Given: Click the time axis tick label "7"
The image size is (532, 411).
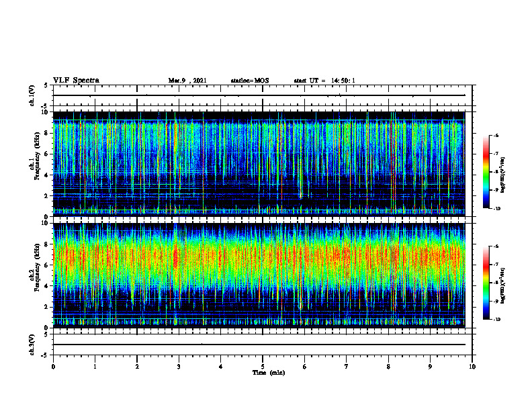Looking at the screenshot, I should [x=347, y=367].
